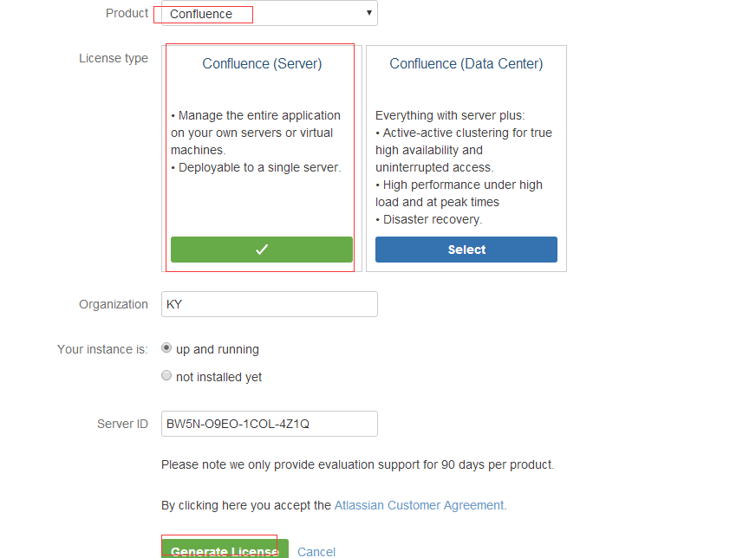Click the Cancel link

316,551
